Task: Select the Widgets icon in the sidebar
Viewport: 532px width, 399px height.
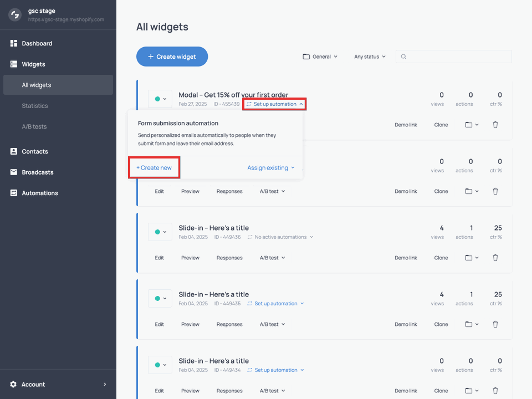Action: pos(12,64)
